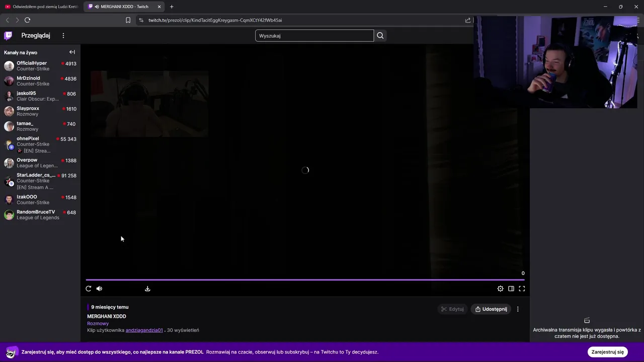
Task: Click RandomBruceTV avatar icon
Action: 9,215
